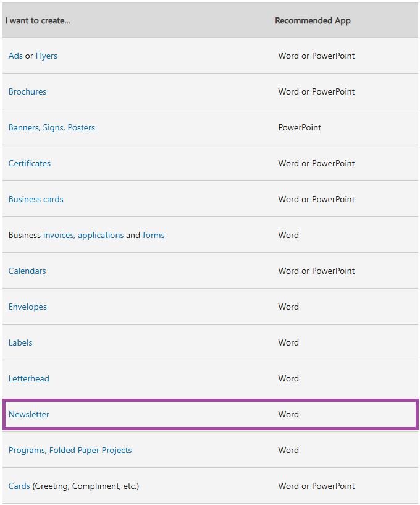Click the forms link
420x505 pixels.
tap(154, 235)
